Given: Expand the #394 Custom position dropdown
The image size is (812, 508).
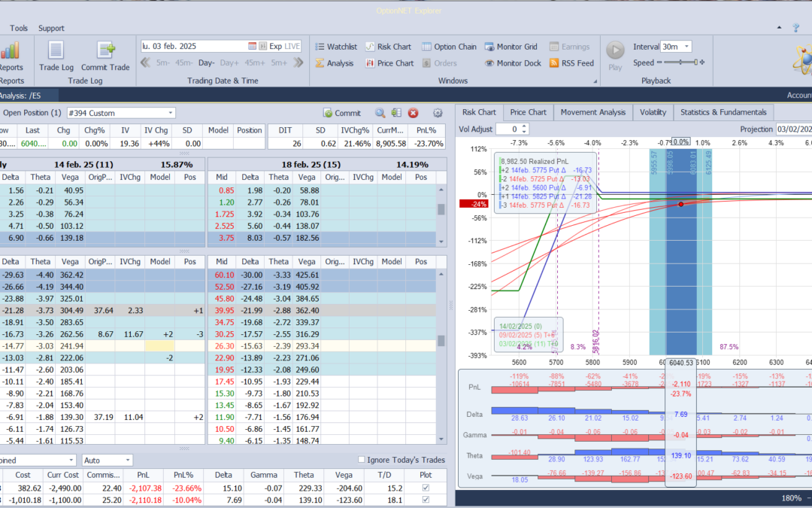Looking at the screenshot, I should coord(171,113).
